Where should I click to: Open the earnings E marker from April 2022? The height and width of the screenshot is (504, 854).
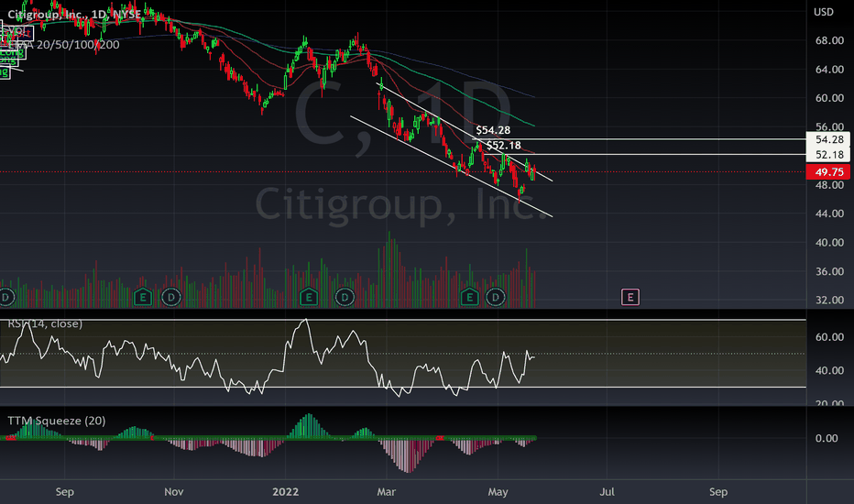click(x=469, y=298)
